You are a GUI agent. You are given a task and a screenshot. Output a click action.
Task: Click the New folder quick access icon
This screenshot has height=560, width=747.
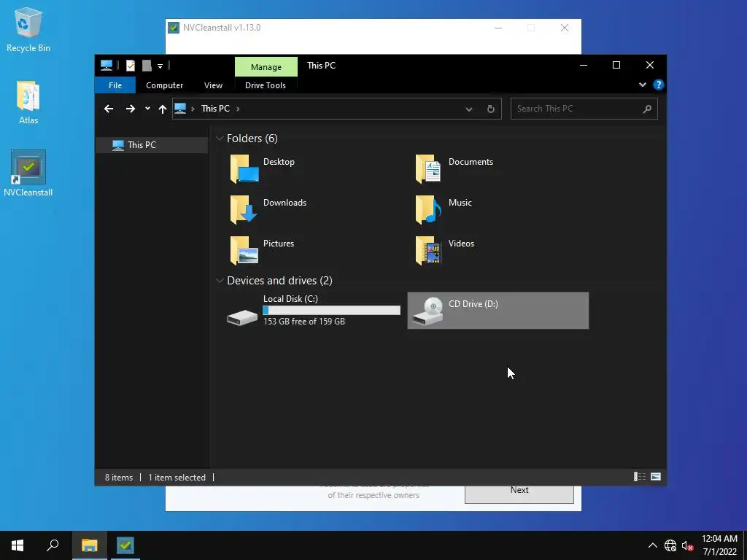147,66
